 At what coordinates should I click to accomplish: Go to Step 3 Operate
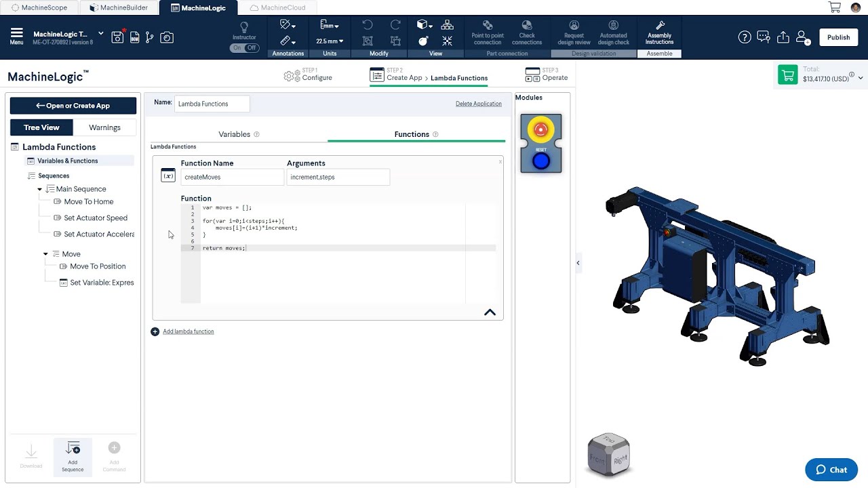tap(547, 75)
